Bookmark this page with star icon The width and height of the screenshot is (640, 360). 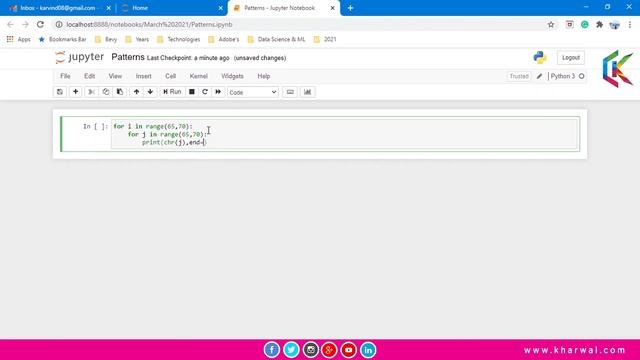[551, 24]
